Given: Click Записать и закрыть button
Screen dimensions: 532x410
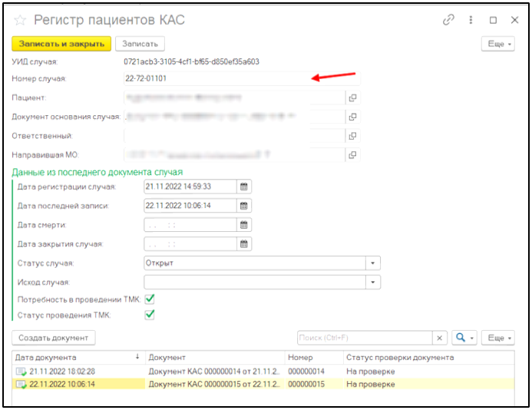Looking at the screenshot, I should point(61,44).
